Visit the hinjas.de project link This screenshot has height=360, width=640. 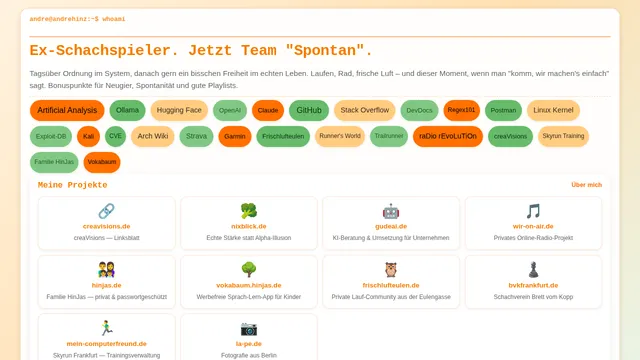coord(107,285)
